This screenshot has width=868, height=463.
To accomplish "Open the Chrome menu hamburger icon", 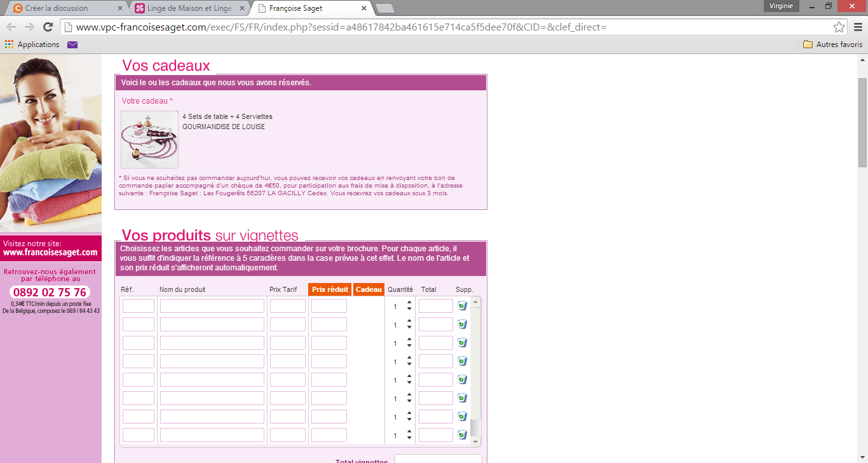I will [x=857, y=27].
